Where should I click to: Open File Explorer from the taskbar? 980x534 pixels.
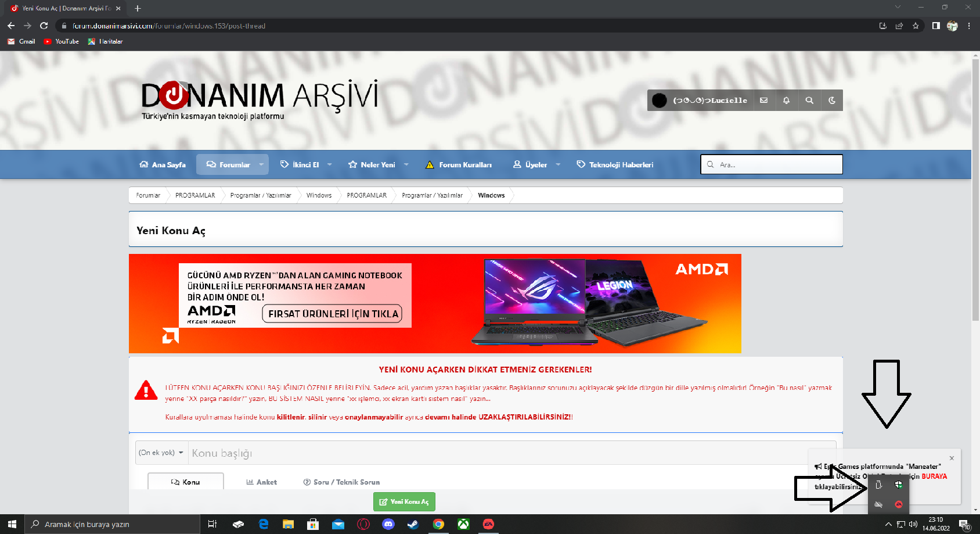click(288, 524)
